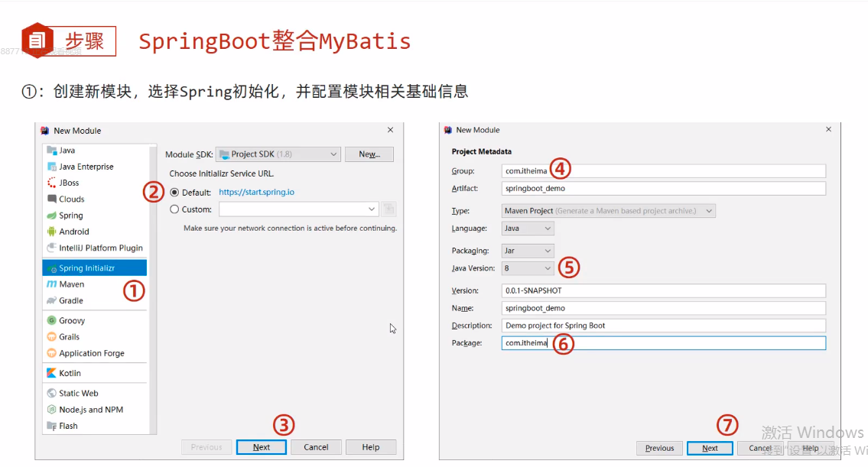The height and width of the screenshot is (467, 868).
Task: Click the IntelliJ icon in the left New Module title bar
Action: (45, 131)
